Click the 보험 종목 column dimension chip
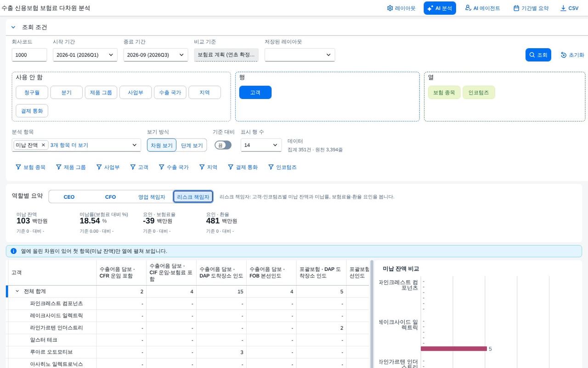This screenshot has height=368, width=588. [444, 92]
